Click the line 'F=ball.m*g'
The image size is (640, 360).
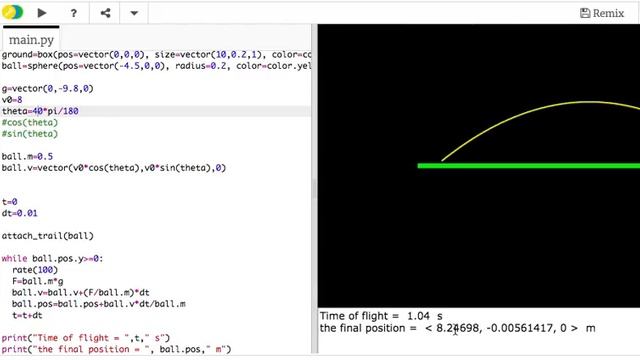click(38, 281)
